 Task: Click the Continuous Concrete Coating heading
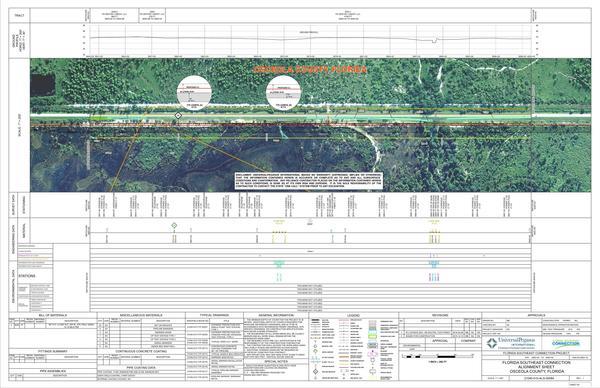pos(141,351)
